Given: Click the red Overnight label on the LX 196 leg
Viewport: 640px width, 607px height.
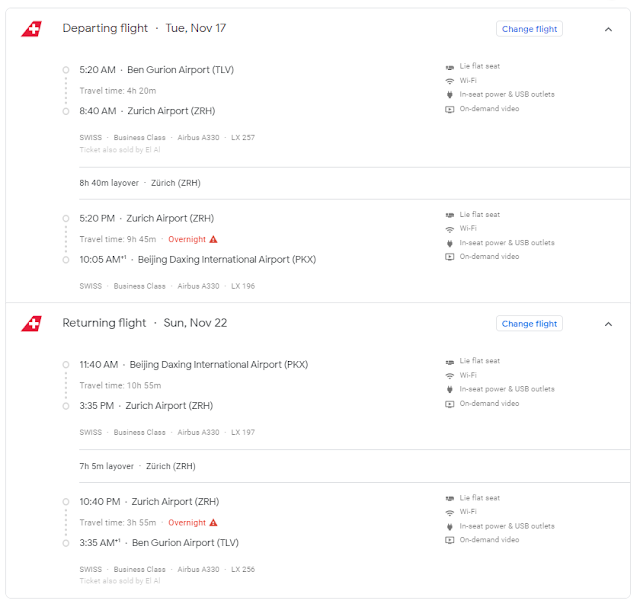Looking at the screenshot, I should (187, 240).
